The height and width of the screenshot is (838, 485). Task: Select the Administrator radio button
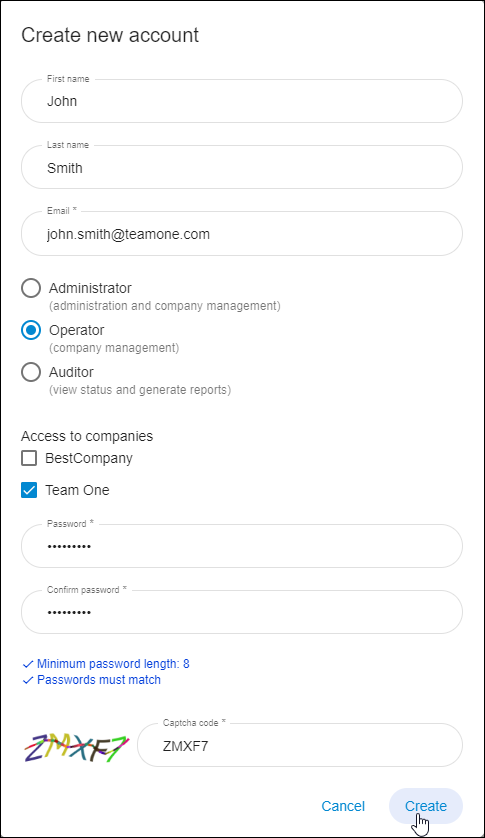pos(31,288)
